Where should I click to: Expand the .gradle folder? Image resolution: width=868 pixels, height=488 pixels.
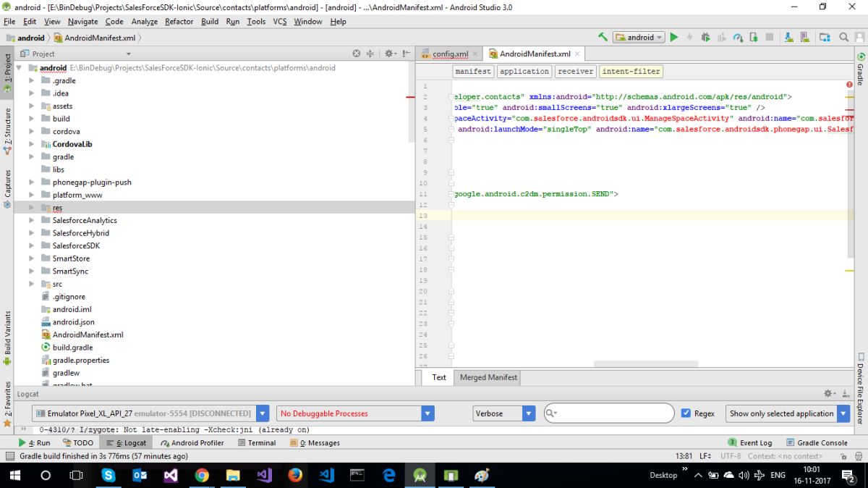coord(31,80)
